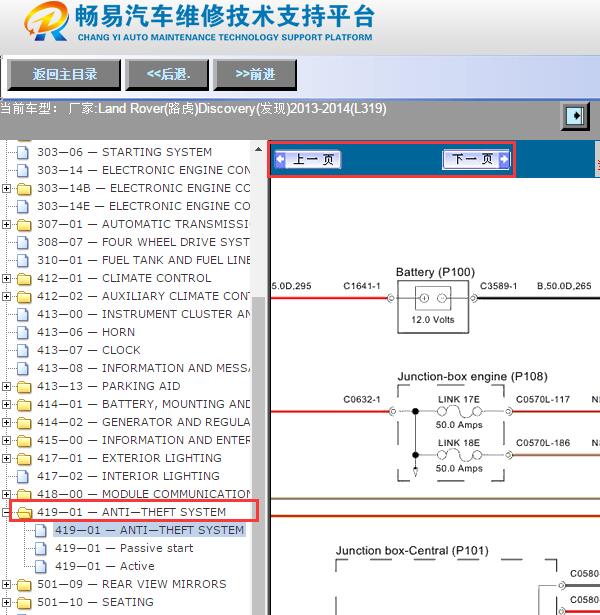The height and width of the screenshot is (615, 600).
Task: Click connector label C0570L-186
Action: coord(543,443)
